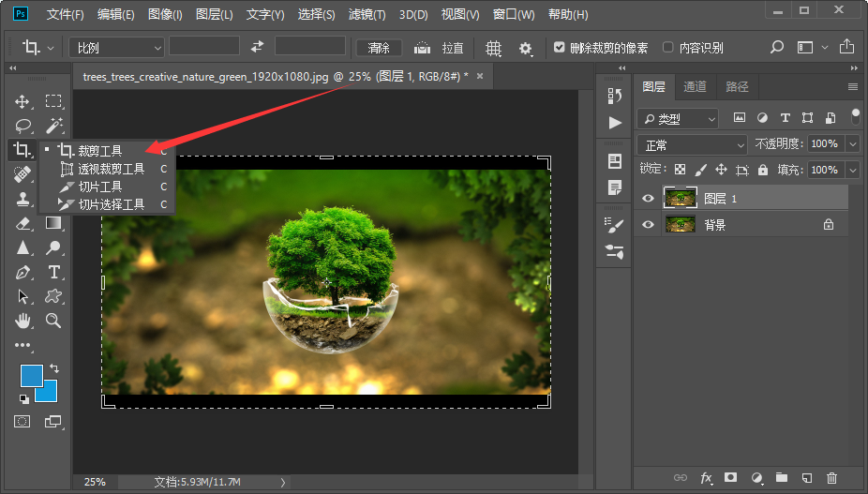Click the Zoom tool magnifier

pos(54,321)
